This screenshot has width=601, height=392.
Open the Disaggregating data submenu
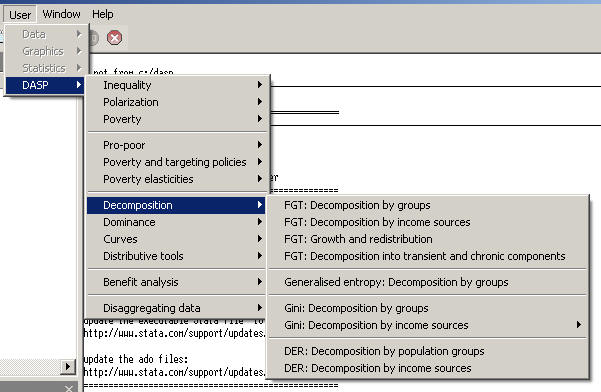pyautogui.click(x=177, y=308)
